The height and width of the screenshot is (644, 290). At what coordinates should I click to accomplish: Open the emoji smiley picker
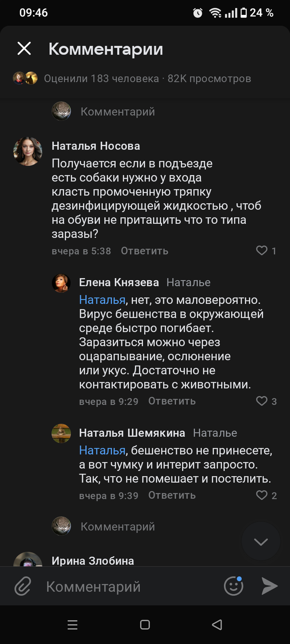233,586
